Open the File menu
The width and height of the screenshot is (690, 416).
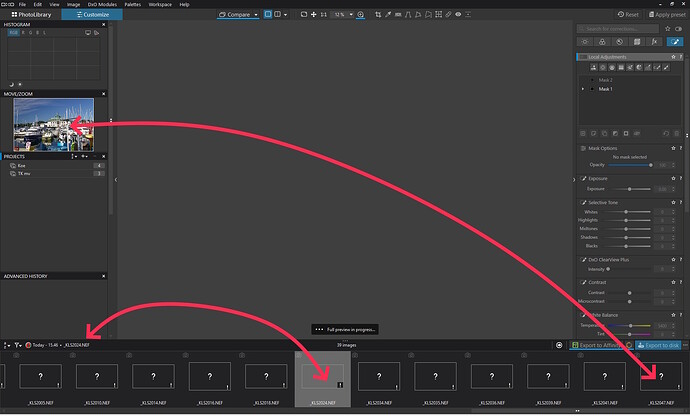point(22,4)
